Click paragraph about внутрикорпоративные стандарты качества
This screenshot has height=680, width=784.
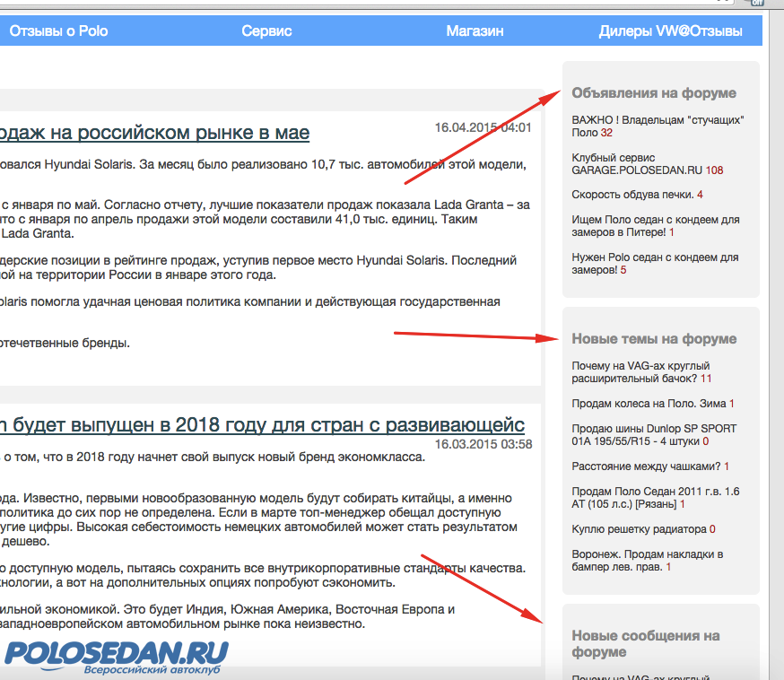click(263, 576)
